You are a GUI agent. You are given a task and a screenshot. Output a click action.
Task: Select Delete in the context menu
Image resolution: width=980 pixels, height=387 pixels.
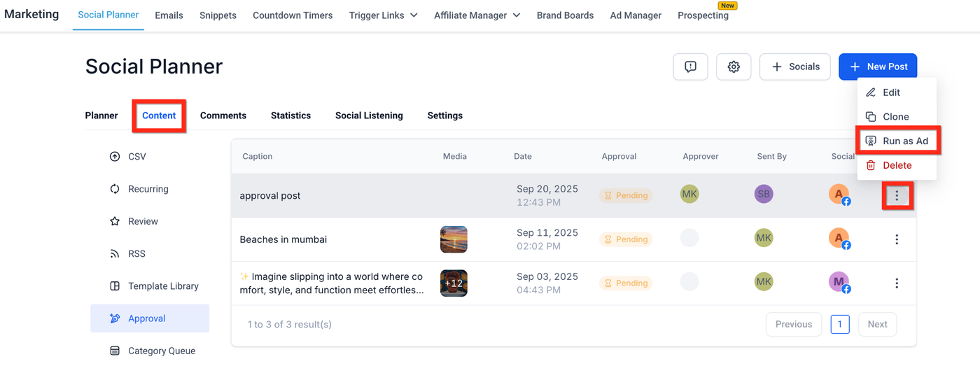(897, 165)
